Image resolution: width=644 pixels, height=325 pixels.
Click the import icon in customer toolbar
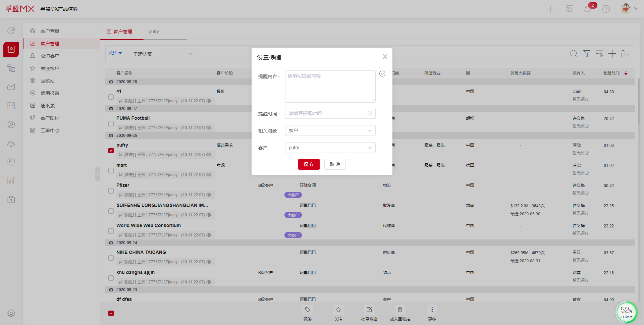tap(625, 54)
